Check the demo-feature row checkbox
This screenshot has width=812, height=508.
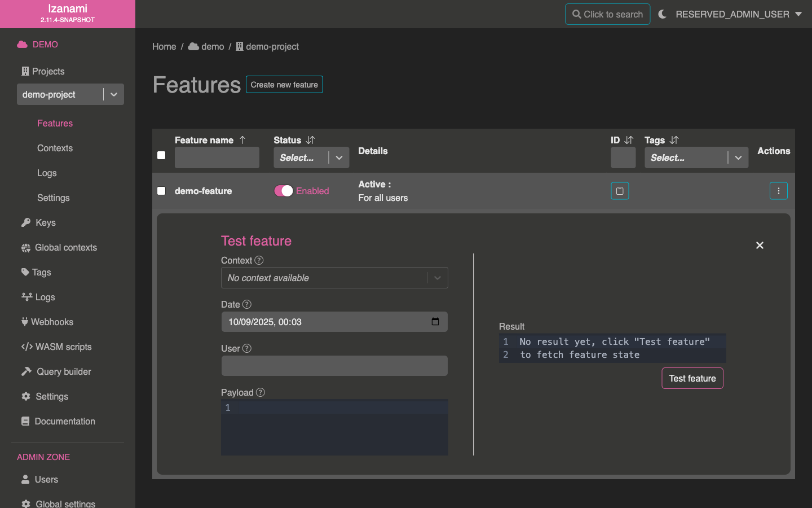(x=161, y=191)
